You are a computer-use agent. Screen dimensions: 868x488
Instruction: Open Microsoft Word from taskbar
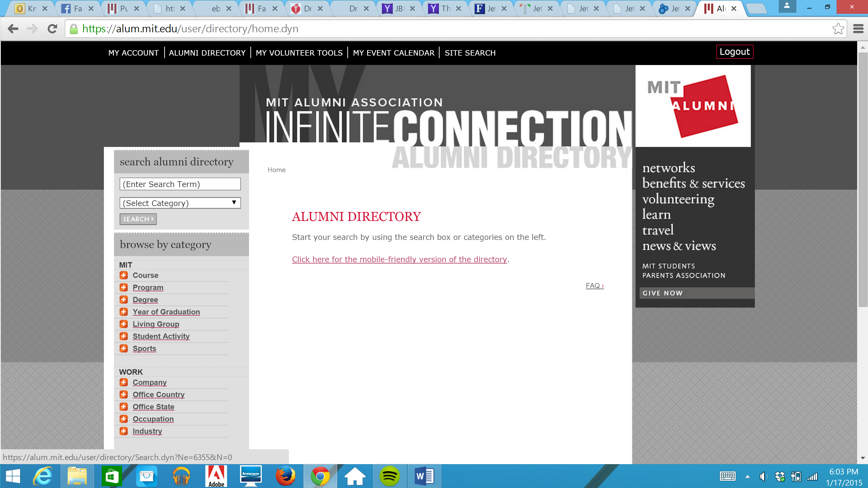point(424,476)
